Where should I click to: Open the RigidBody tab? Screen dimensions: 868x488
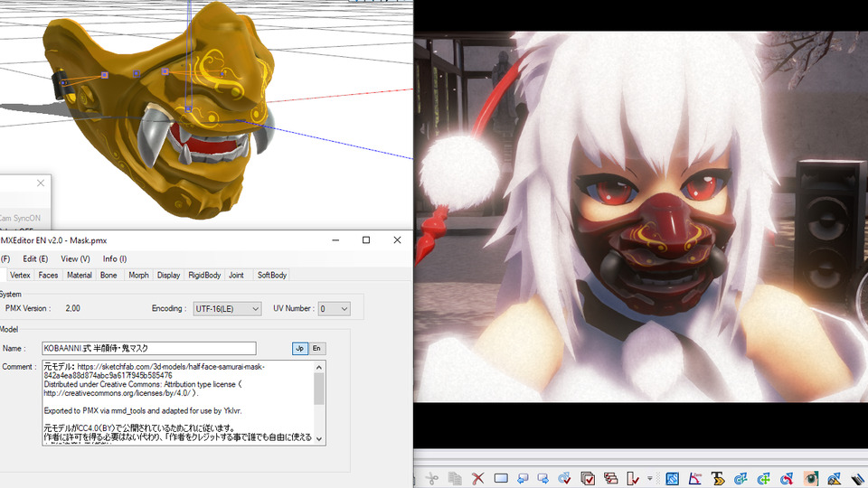204,275
